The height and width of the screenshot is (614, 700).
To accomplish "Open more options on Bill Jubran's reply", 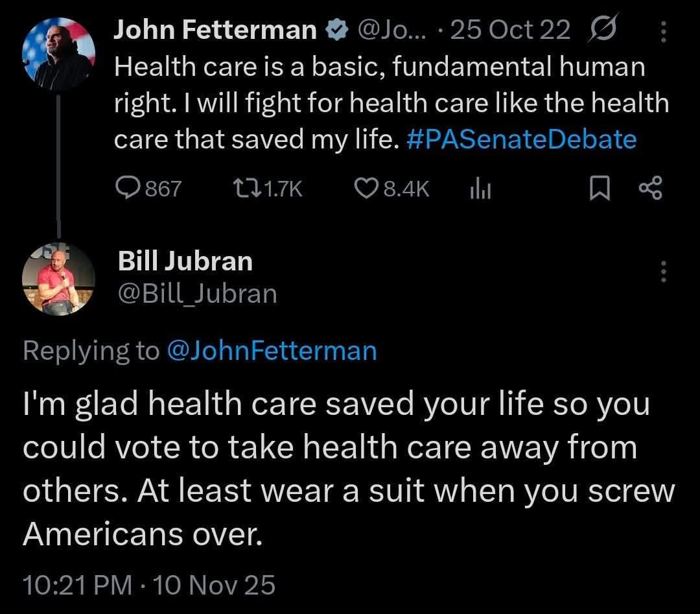I will (662, 271).
